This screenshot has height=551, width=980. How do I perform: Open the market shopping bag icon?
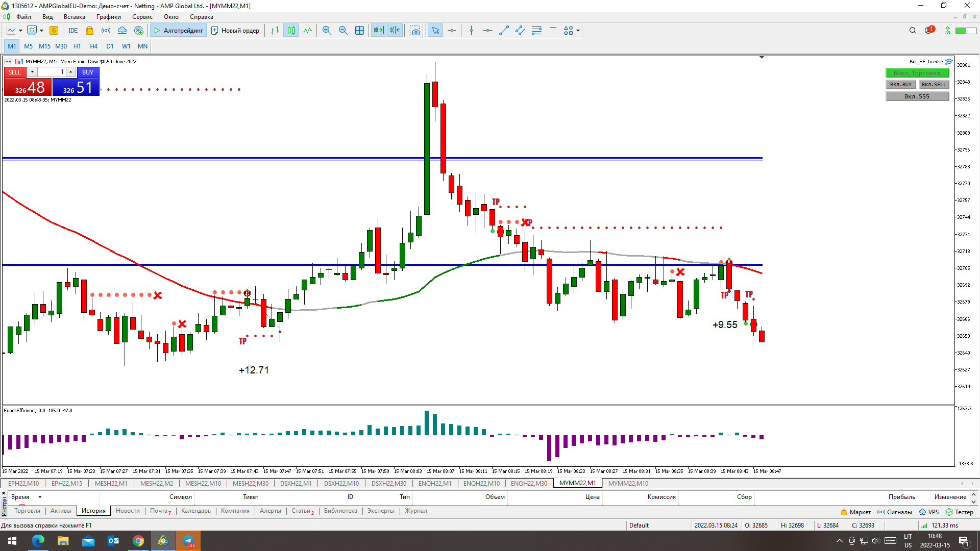[89, 31]
